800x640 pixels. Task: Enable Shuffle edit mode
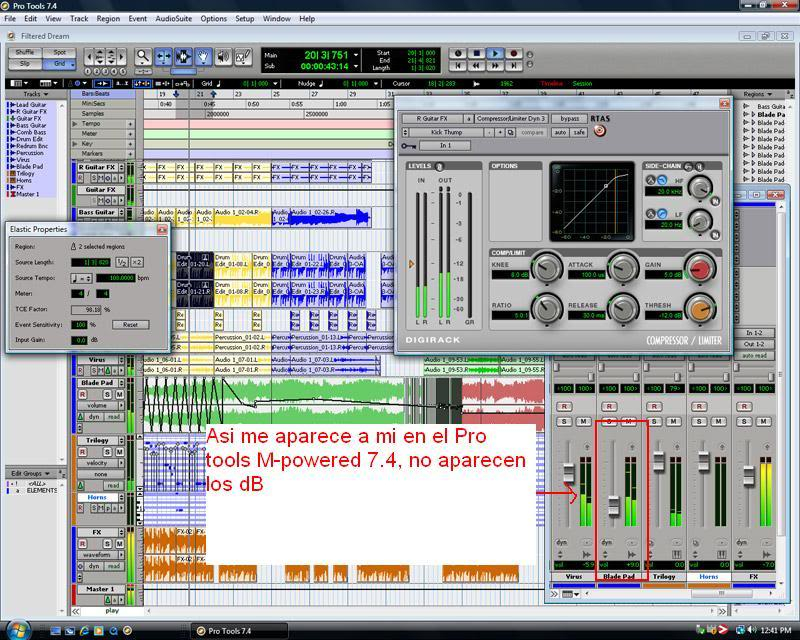tap(24, 53)
